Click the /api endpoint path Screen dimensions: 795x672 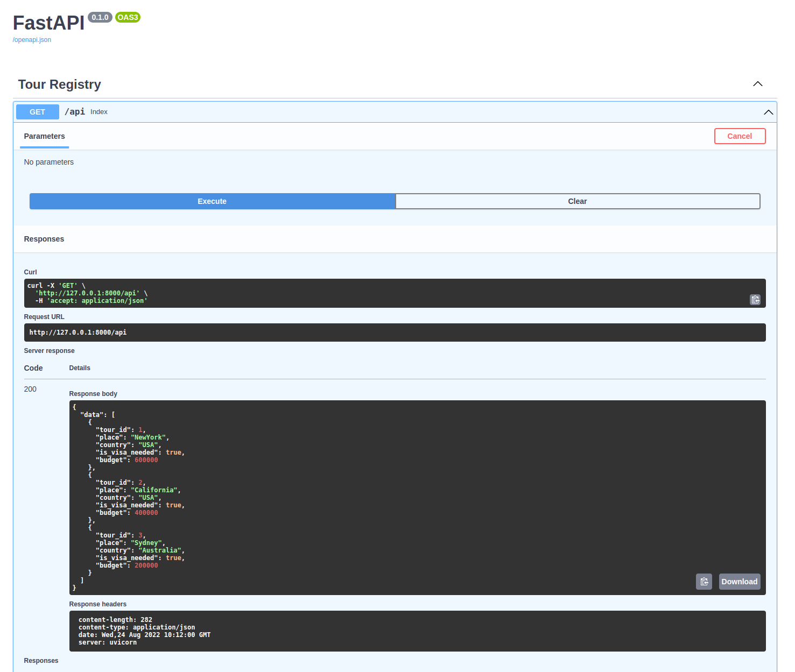point(75,111)
